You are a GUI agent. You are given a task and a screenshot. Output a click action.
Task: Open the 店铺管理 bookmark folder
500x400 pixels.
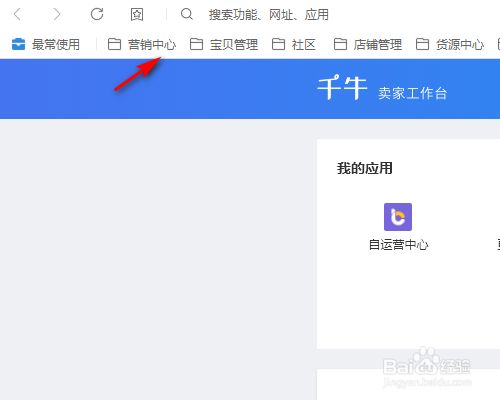point(378,44)
